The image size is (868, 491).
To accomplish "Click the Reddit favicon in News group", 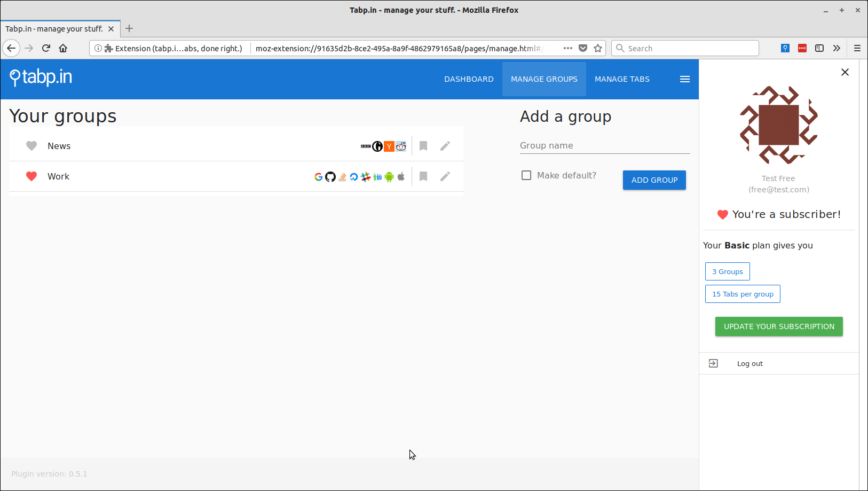I will click(x=401, y=146).
